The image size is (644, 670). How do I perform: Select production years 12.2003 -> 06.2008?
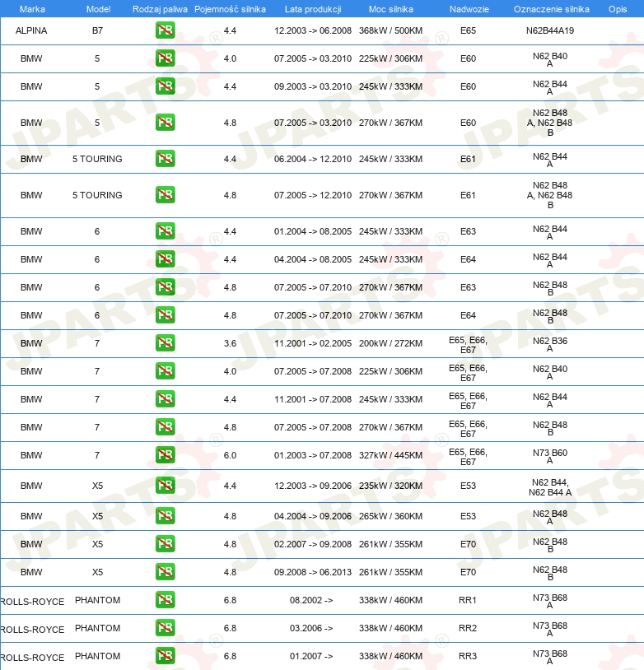click(x=313, y=30)
